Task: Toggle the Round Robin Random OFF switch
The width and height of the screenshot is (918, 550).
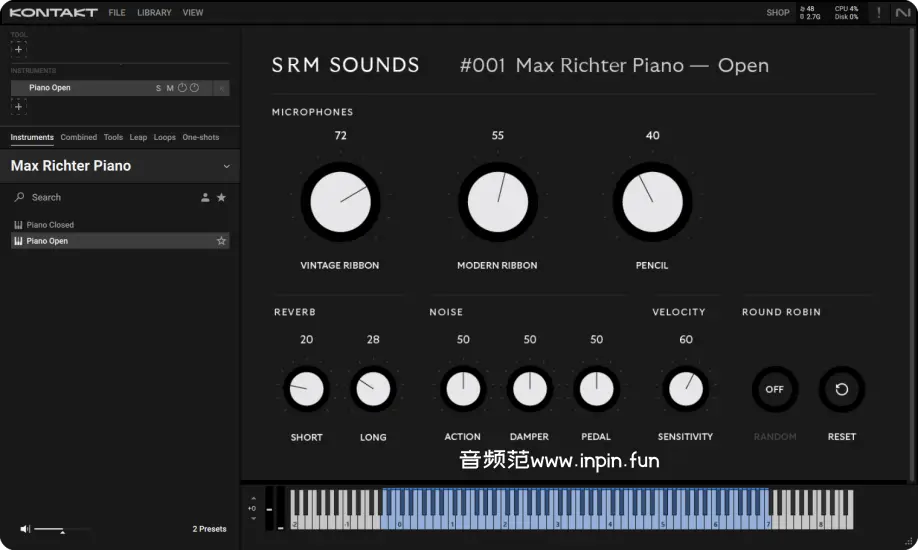Action: (774, 389)
